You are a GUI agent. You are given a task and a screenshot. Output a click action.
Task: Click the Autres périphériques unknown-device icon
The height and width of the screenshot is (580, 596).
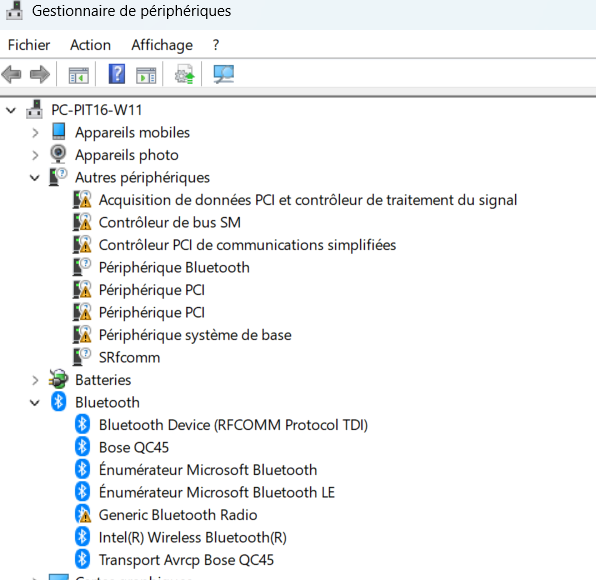click(58, 177)
